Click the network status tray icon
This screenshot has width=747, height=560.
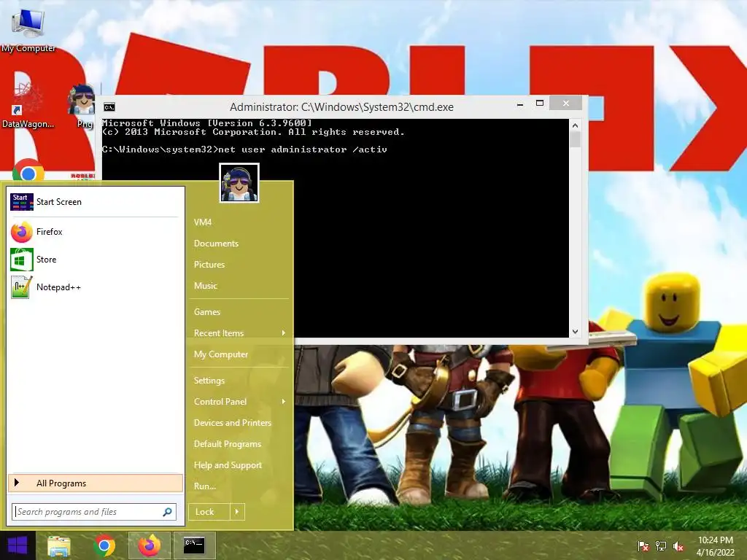point(661,546)
